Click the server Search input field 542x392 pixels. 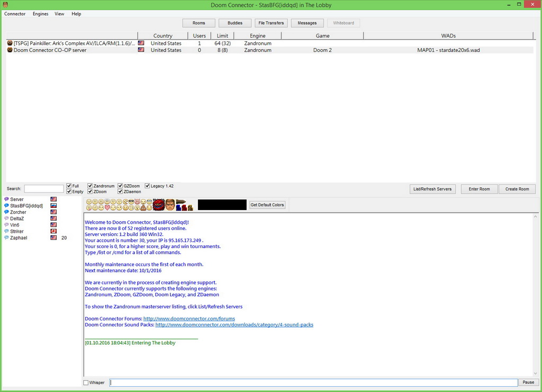point(44,189)
